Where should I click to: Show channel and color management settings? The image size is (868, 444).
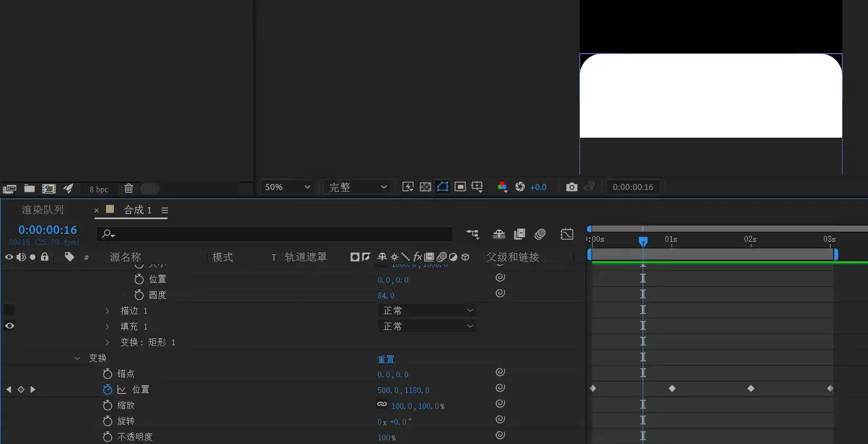point(503,187)
